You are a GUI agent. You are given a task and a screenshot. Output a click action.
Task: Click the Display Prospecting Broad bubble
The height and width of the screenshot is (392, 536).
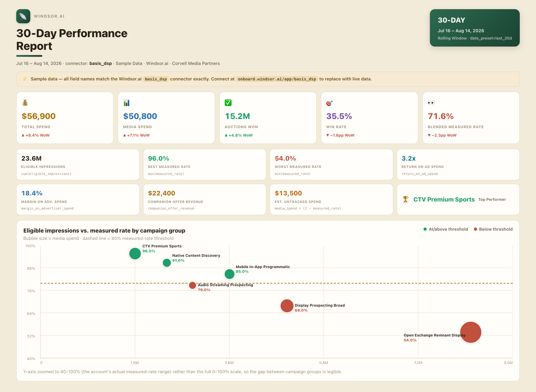click(x=287, y=306)
